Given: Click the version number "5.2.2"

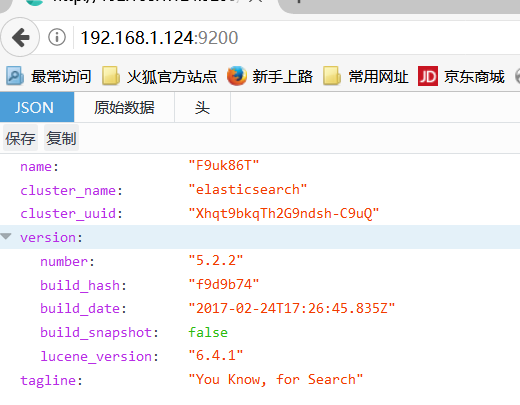Looking at the screenshot, I should 216,260.
